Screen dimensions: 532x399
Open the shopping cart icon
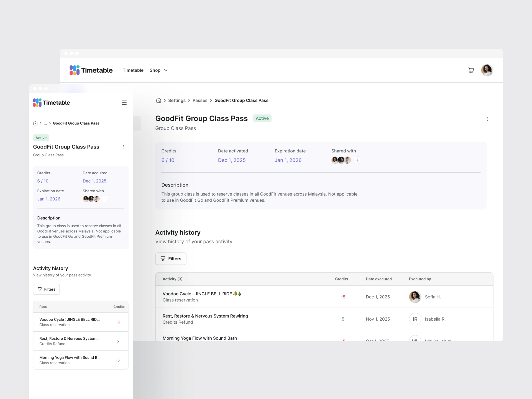click(471, 70)
